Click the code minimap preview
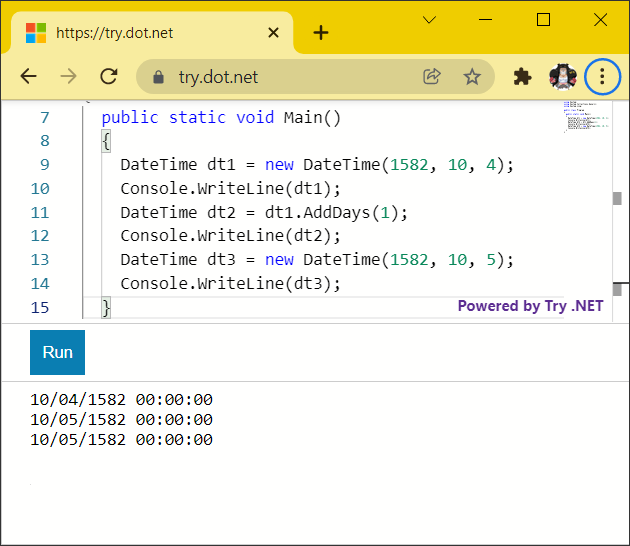Viewport: 630px width, 546px height. 586,117
